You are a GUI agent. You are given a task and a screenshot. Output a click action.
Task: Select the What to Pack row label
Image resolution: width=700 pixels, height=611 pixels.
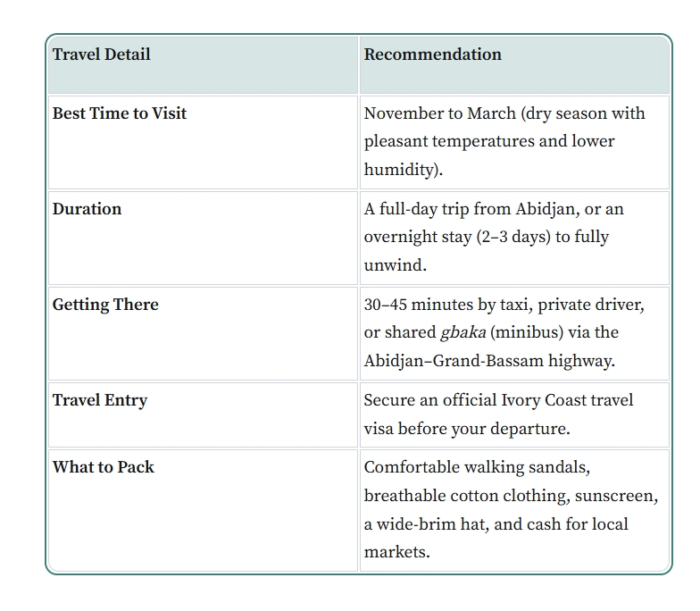click(x=104, y=467)
